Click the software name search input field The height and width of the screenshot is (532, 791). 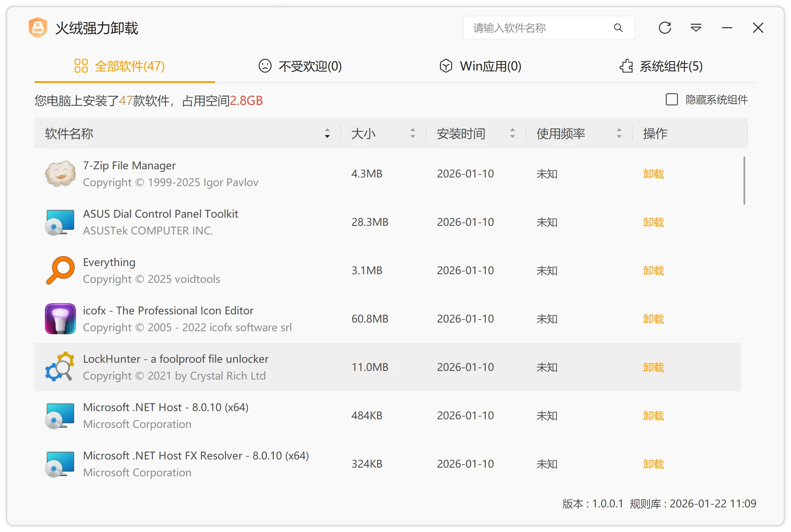click(531, 28)
